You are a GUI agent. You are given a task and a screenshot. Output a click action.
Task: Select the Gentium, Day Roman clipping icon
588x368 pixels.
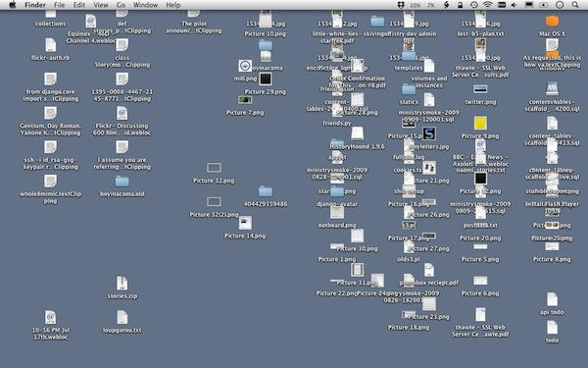[x=50, y=113]
